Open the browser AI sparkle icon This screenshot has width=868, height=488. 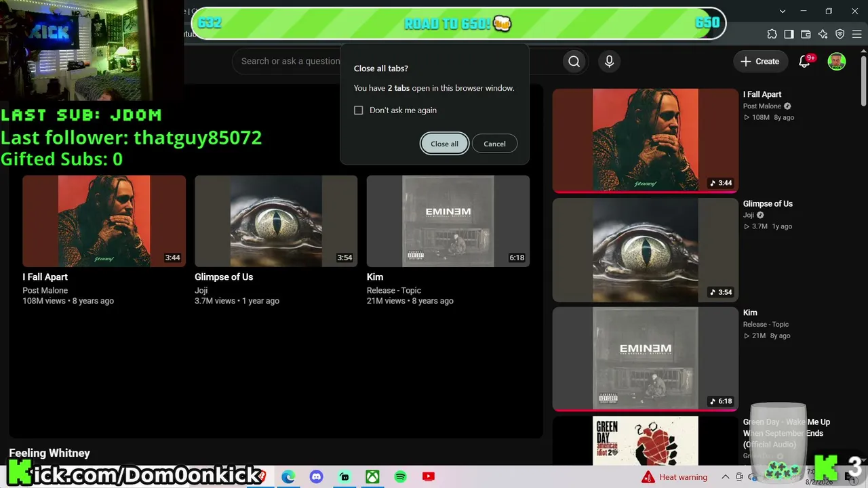(823, 35)
